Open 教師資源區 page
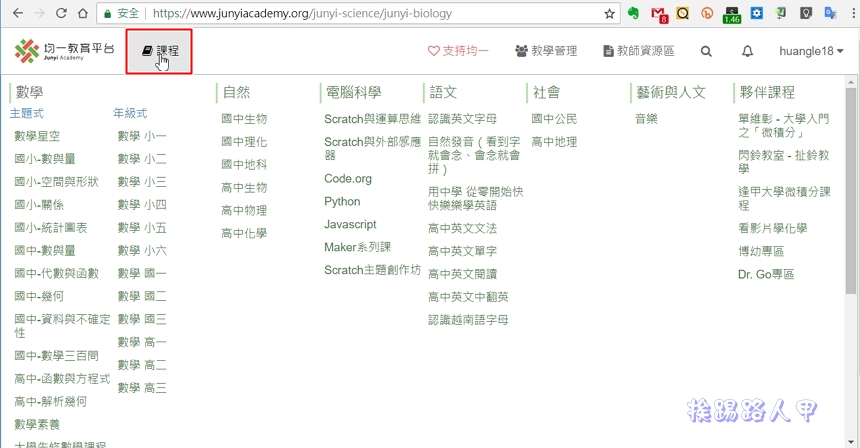The width and height of the screenshot is (860, 448). 638,51
